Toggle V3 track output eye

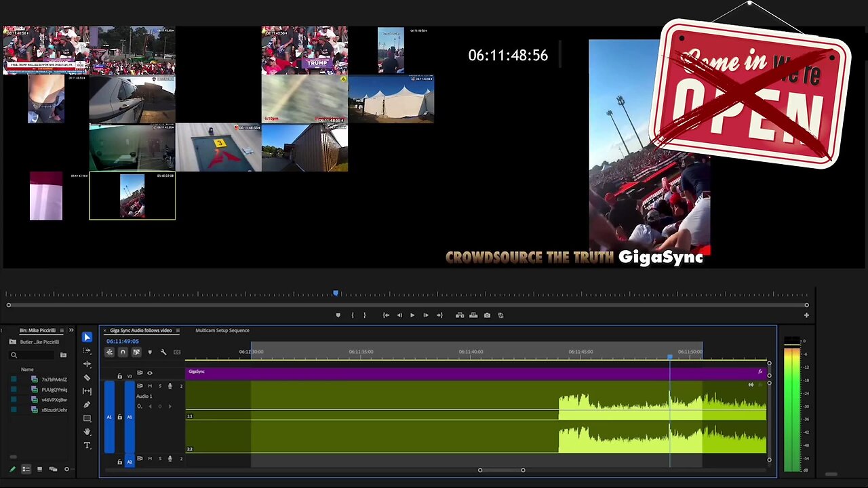(150, 373)
